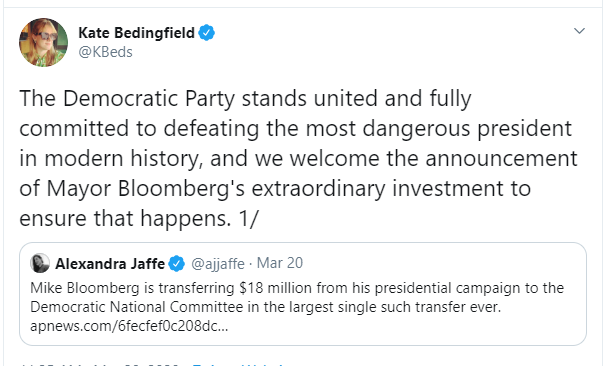The width and height of the screenshot is (607, 366).
Task: Click the '1/' thread marker in tweet
Action: (x=248, y=218)
